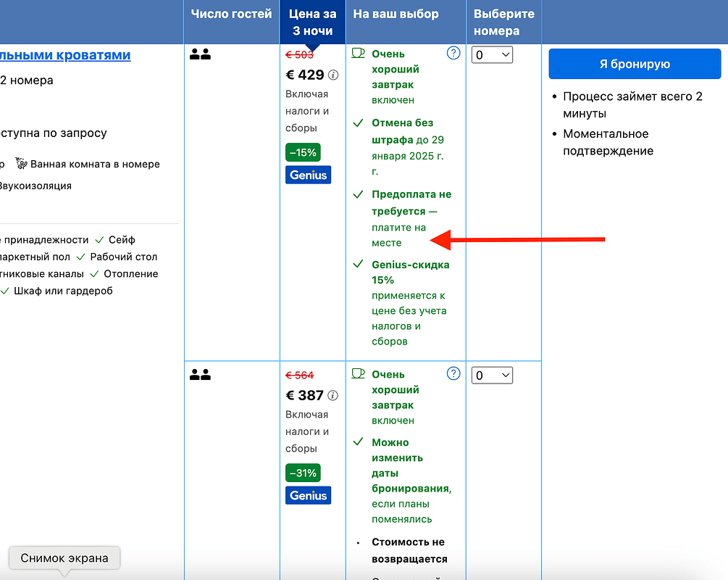Click the info icon beside the €387 price

tap(332, 396)
